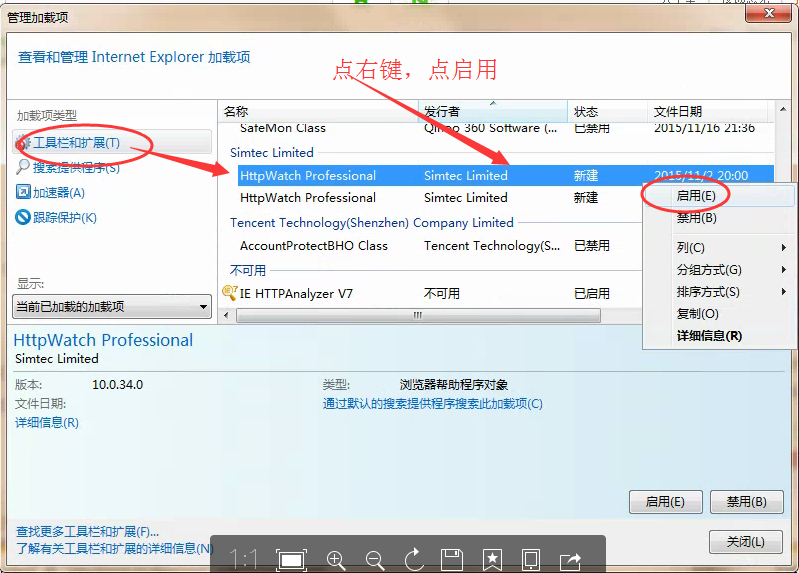This screenshot has width=799, height=573.
Task: Open the 显示 dropdown for loaded add-ons
Action: tap(112, 307)
